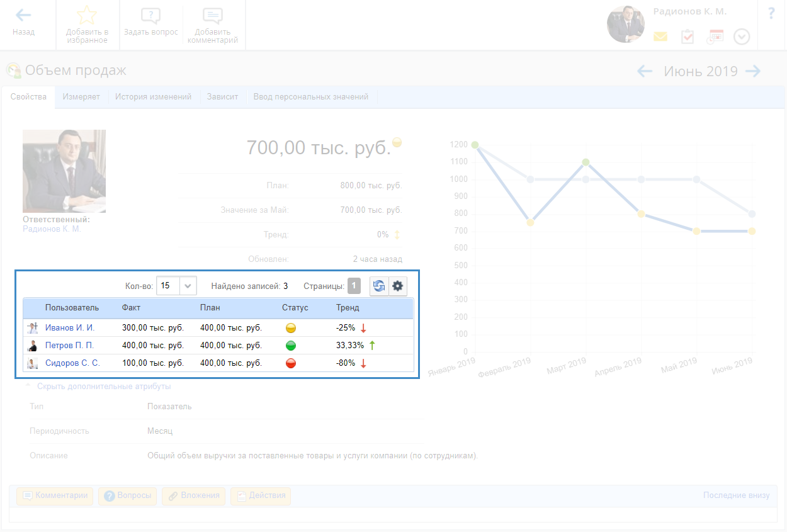Click the Back arrow icon
The height and width of the screenshot is (532, 787).
click(23, 15)
